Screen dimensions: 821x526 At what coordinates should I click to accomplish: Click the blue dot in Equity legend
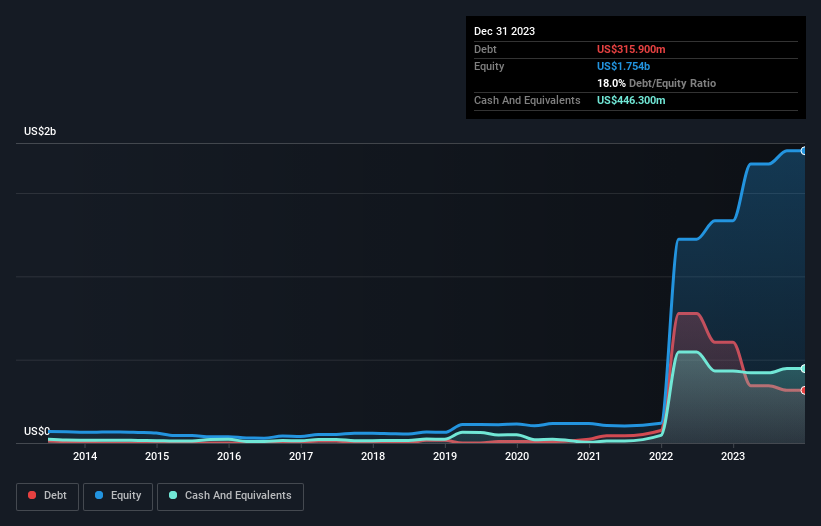[99, 495]
